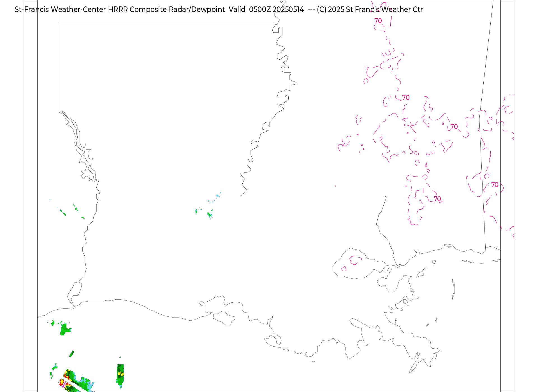Click the "(C) 2025 St Francis Weather Ctr" copyright text
538x392 pixels.
370,10
